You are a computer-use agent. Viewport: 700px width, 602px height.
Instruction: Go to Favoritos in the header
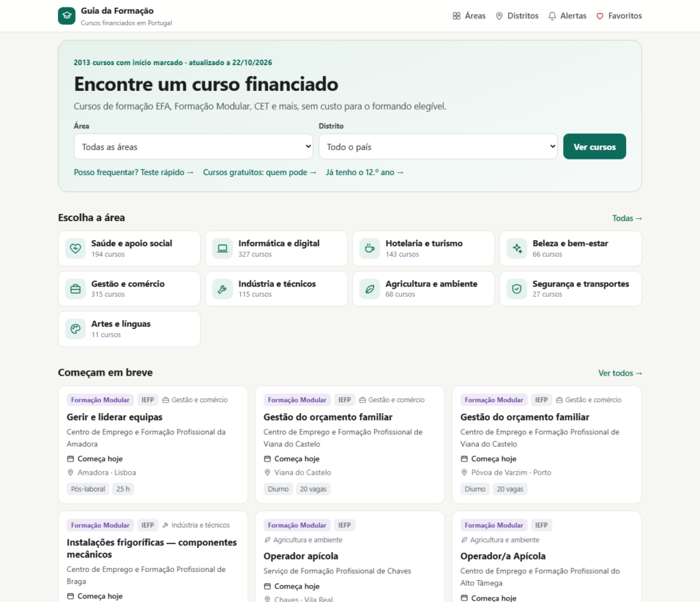point(619,16)
